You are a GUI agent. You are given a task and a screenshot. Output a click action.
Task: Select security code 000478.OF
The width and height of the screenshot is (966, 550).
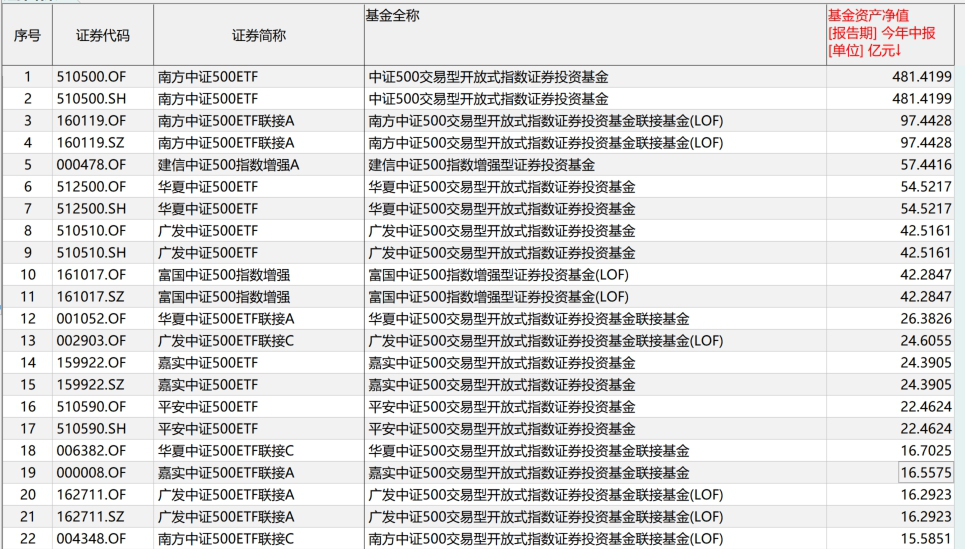[91, 165]
